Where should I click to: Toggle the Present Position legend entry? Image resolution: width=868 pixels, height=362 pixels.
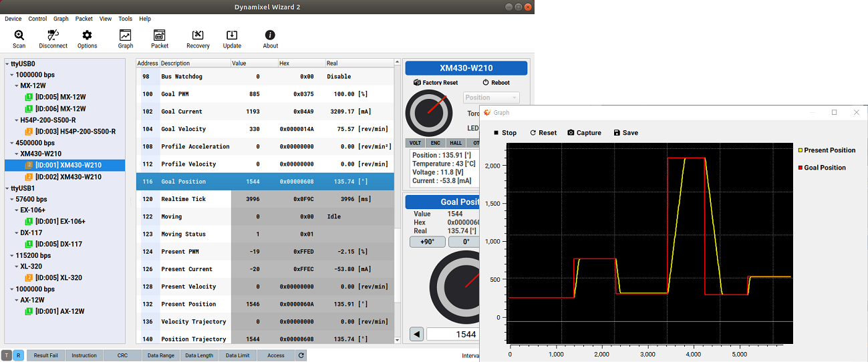click(829, 150)
